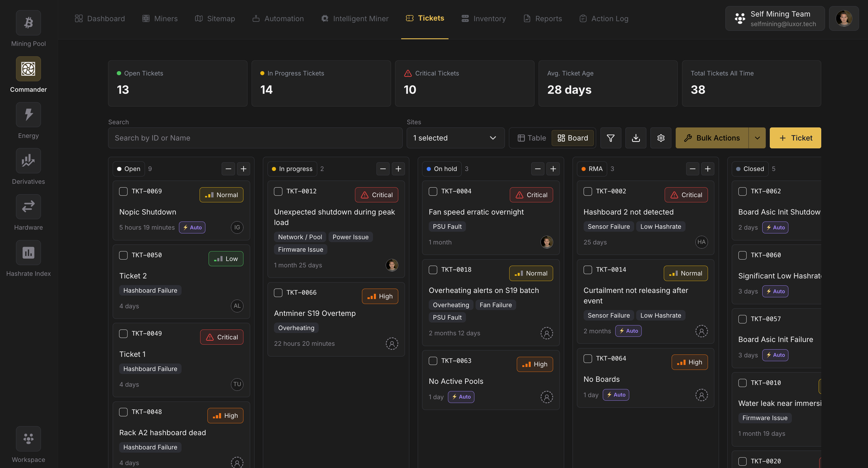Screen dimensions: 868x468
Task: Collapse the Open column with minus icon
Action: [x=228, y=169]
